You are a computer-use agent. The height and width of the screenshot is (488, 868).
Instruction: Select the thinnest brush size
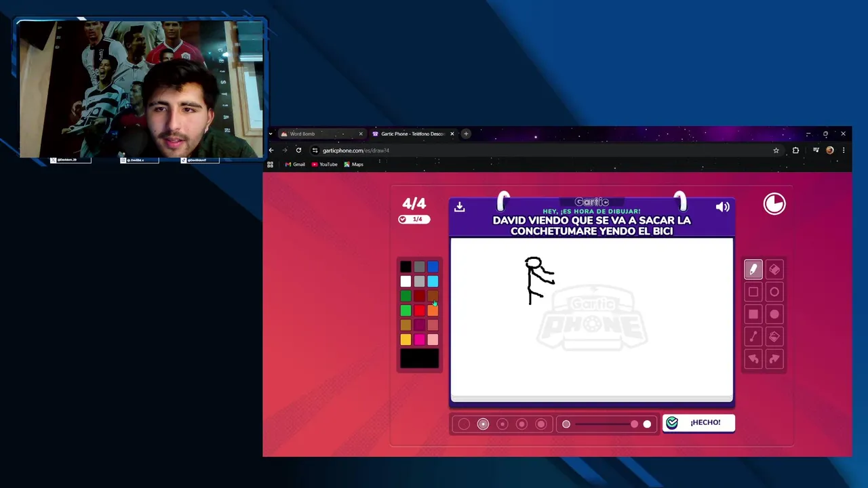464,424
